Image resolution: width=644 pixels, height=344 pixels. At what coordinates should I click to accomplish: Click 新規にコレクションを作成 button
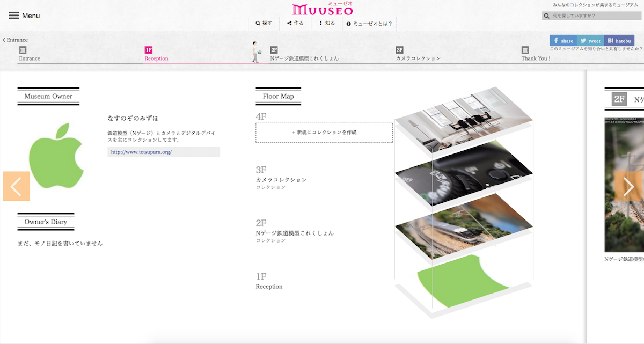(324, 133)
